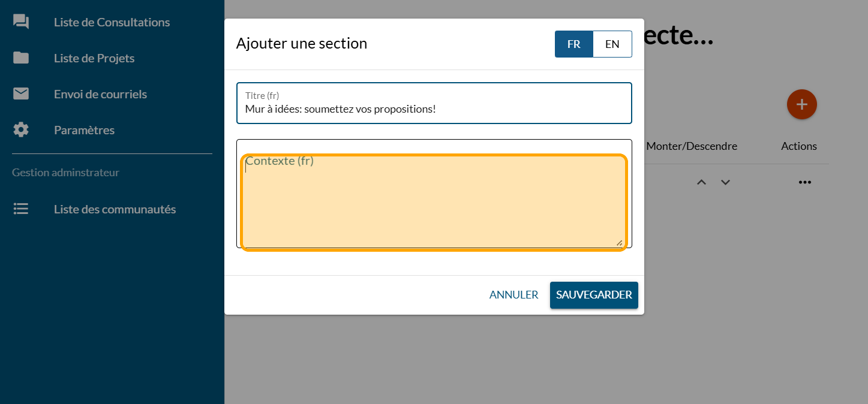Viewport: 868px width, 404px height.
Task: Switch language toggle to EN
Action: coord(612,44)
